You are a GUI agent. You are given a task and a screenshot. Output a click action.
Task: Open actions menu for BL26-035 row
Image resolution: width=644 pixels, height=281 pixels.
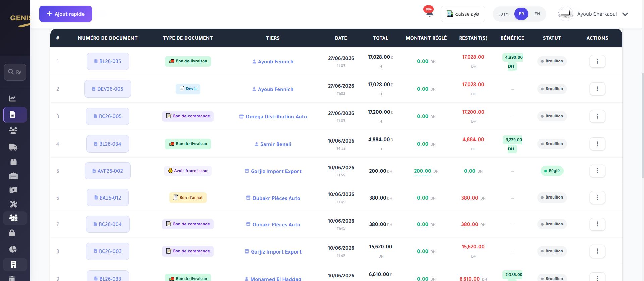click(597, 61)
